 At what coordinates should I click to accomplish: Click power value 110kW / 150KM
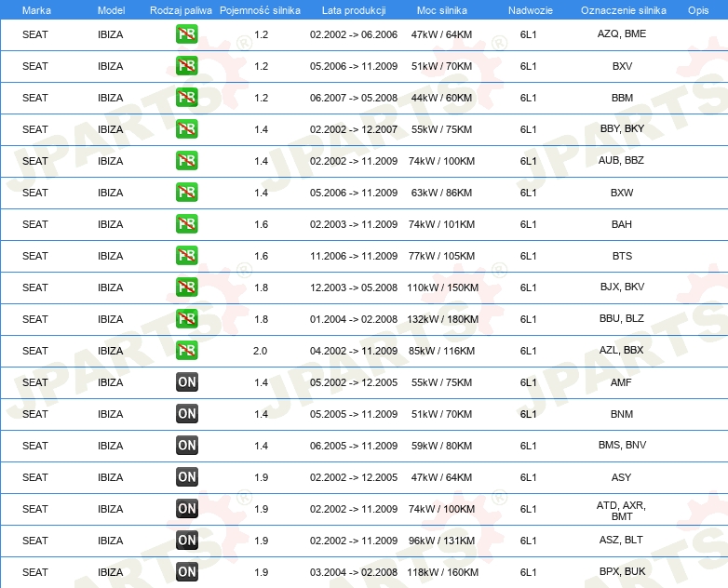click(x=442, y=287)
